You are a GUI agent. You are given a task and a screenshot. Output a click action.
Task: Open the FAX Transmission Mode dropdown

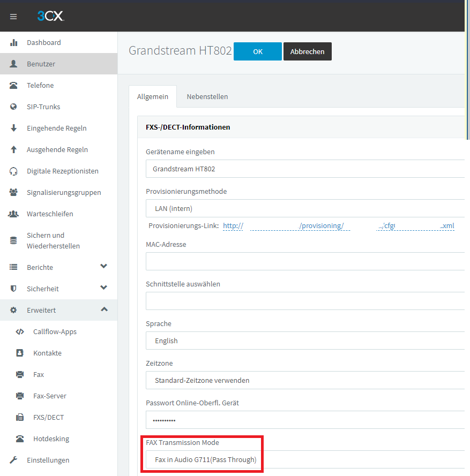pyautogui.click(x=304, y=459)
